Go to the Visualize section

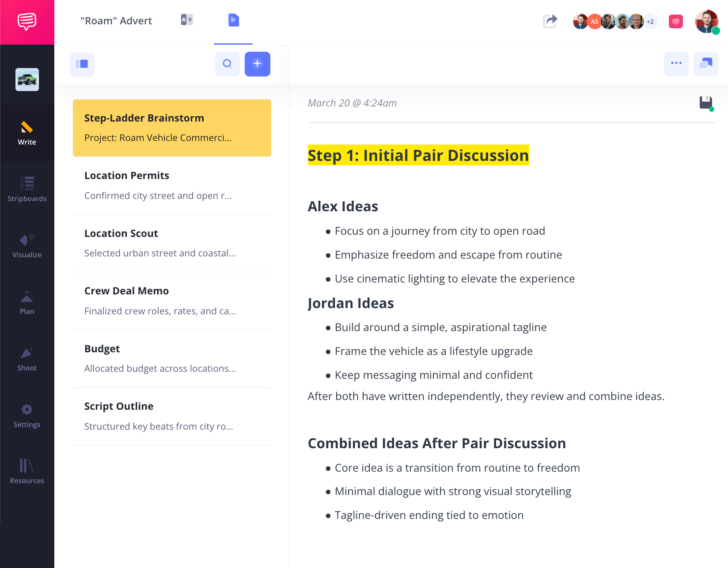(x=27, y=246)
